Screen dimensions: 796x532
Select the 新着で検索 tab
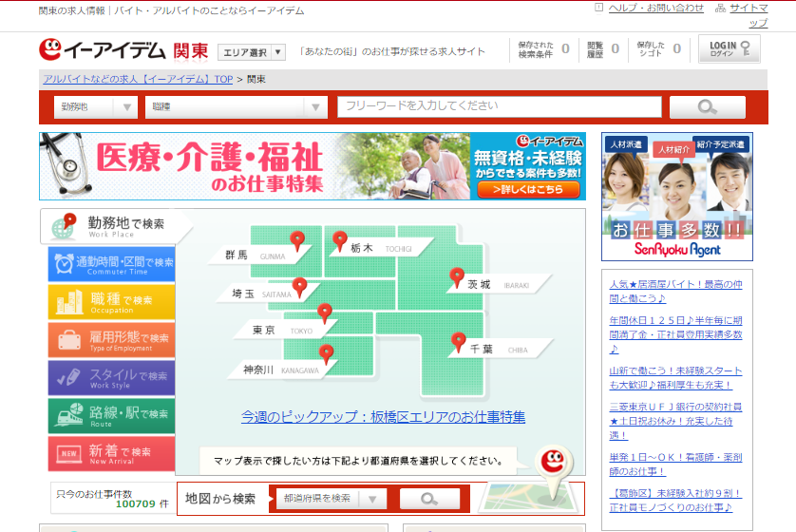coord(112,454)
